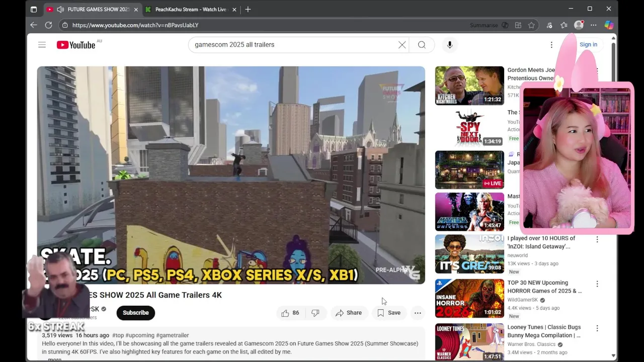Open Edge settings and more menu
644x362 pixels.
[594, 25]
